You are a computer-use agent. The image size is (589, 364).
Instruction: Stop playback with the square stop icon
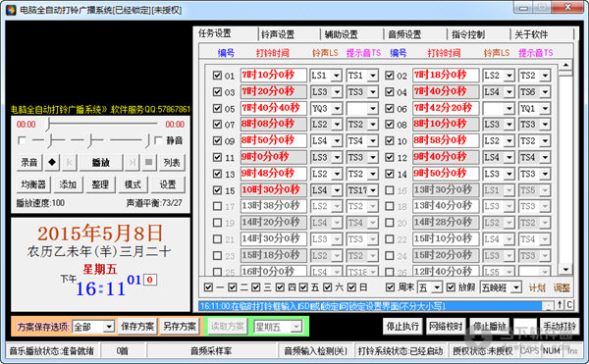[x=149, y=163]
